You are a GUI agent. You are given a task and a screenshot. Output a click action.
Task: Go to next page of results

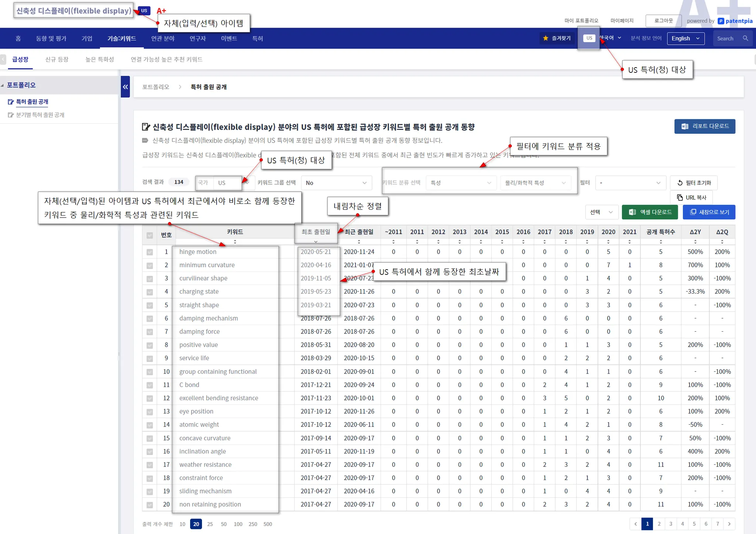(729, 524)
